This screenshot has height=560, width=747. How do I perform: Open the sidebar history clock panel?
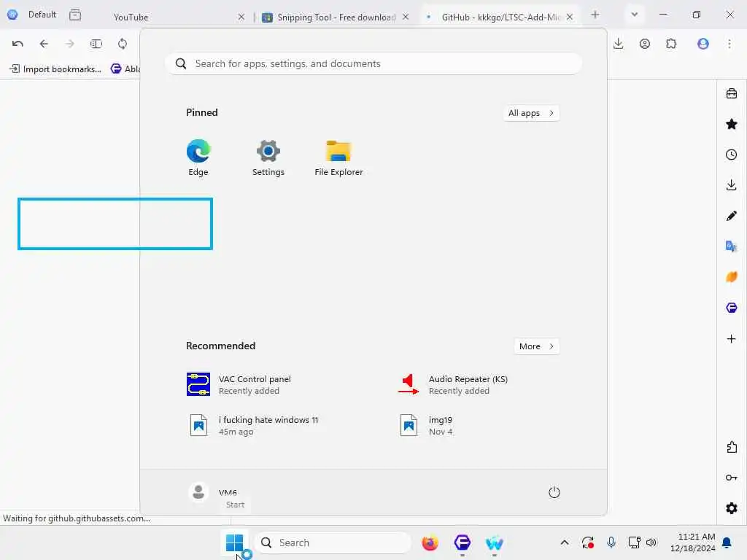731,155
